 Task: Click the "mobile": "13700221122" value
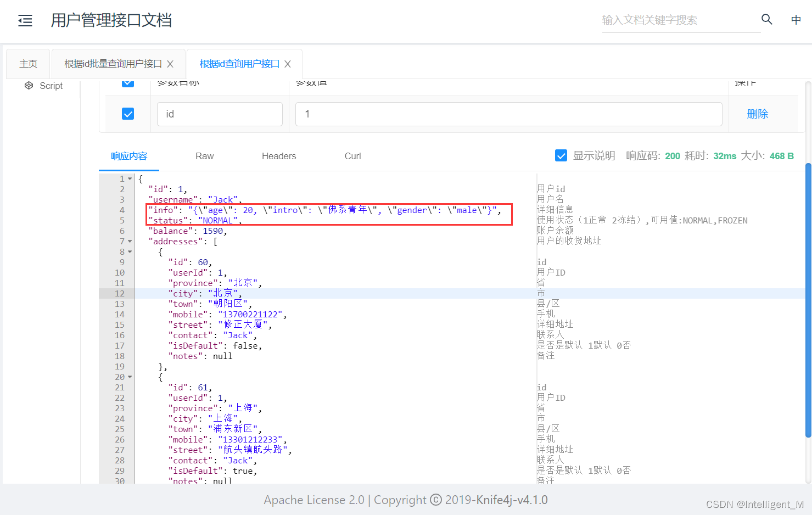pyautogui.click(x=250, y=315)
